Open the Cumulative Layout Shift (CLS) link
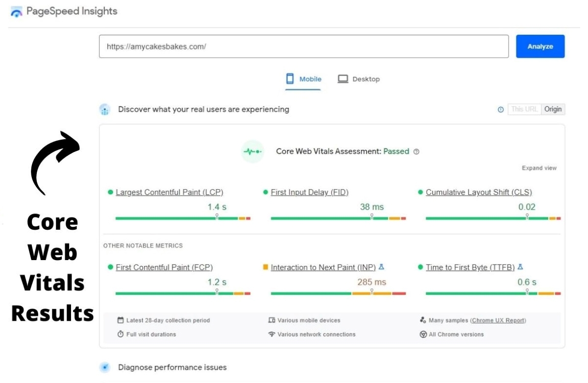588x383 pixels. 479,192
